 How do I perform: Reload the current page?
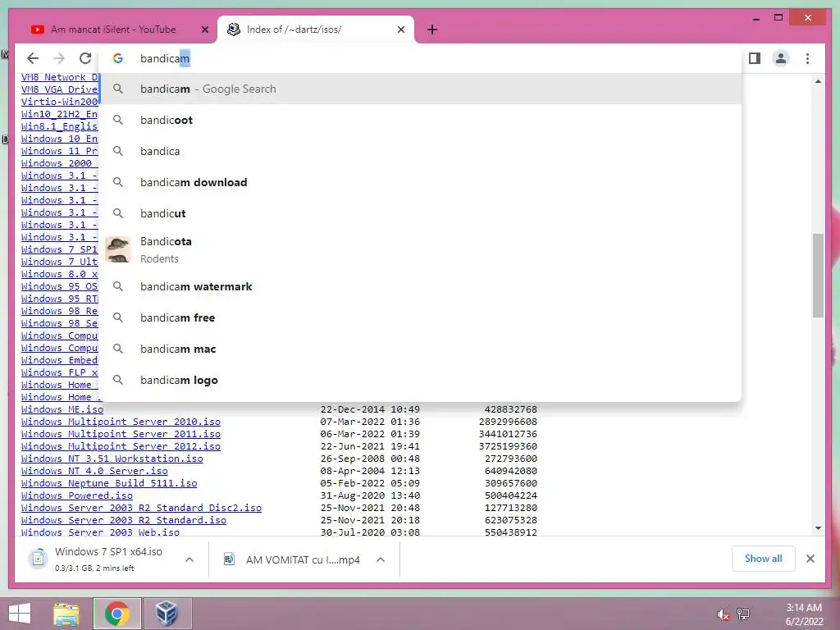tap(85, 58)
